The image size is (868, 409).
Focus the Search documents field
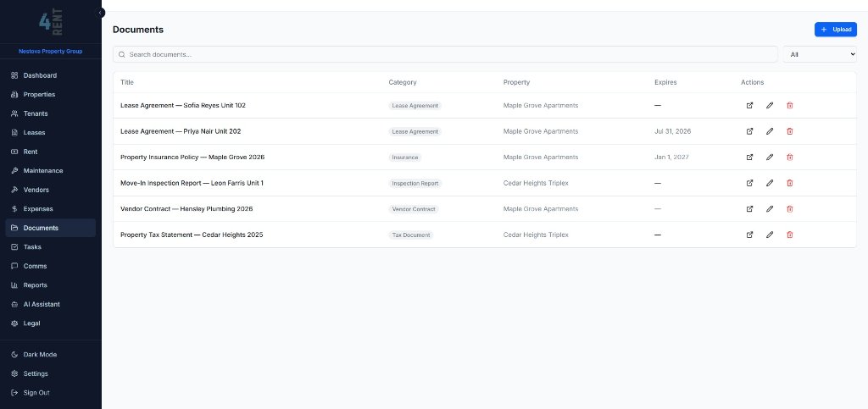[x=445, y=55]
